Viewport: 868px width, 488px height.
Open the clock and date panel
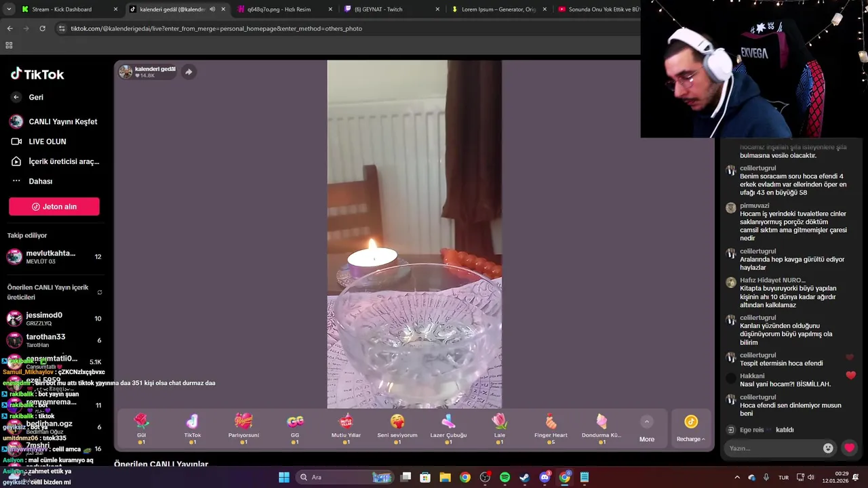(x=834, y=477)
